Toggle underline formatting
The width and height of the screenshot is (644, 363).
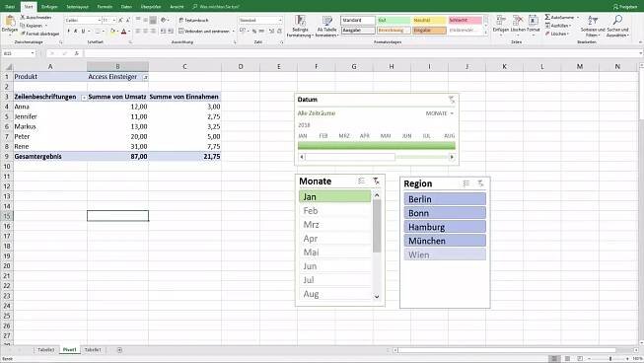83,31
